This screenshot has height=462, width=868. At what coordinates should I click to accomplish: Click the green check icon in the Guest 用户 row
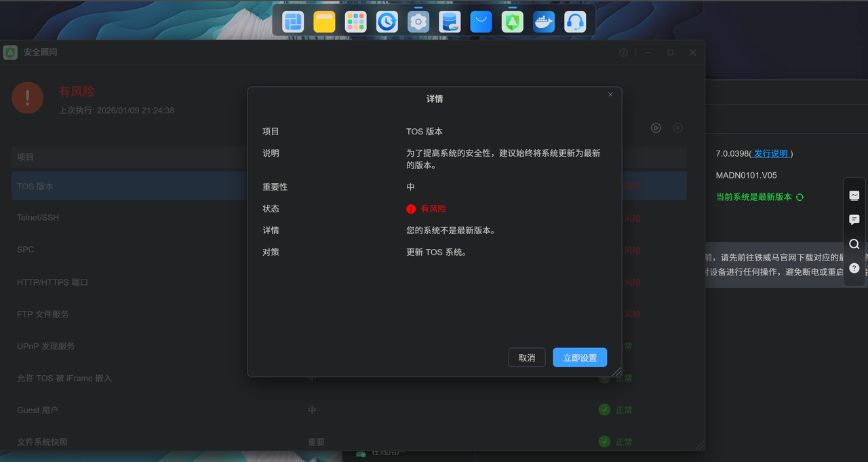pos(604,410)
